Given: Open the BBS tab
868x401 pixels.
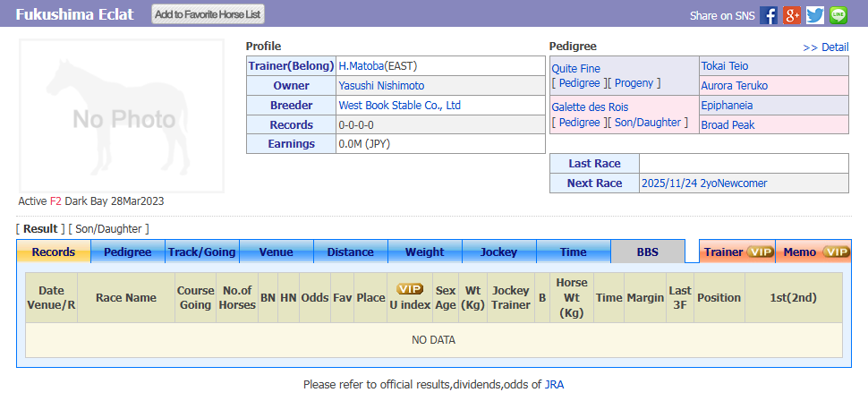Looking at the screenshot, I should (648, 252).
